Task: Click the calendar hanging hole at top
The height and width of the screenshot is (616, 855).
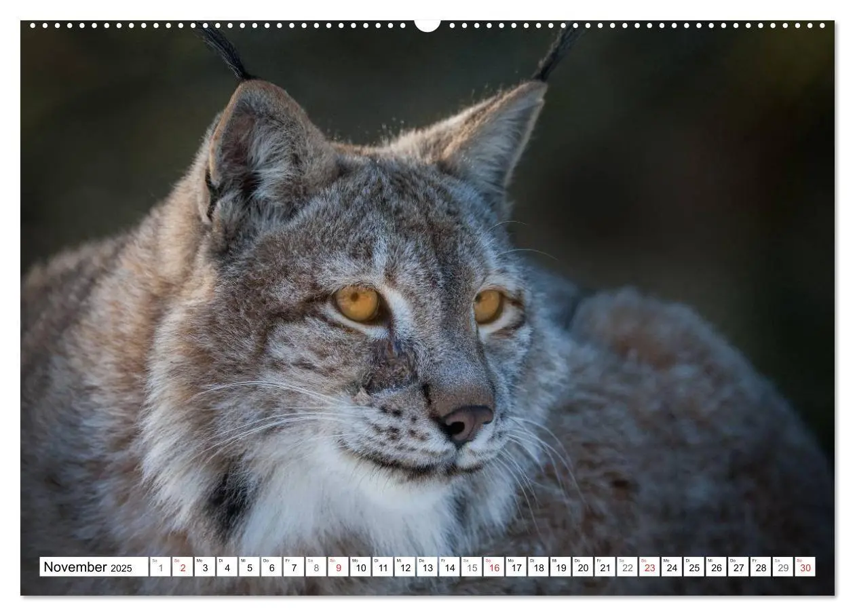Action: 427,24
